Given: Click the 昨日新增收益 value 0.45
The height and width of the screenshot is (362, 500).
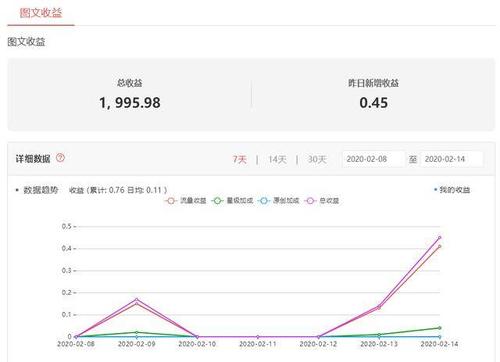Looking at the screenshot, I should pyautogui.click(x=373, y=103).
